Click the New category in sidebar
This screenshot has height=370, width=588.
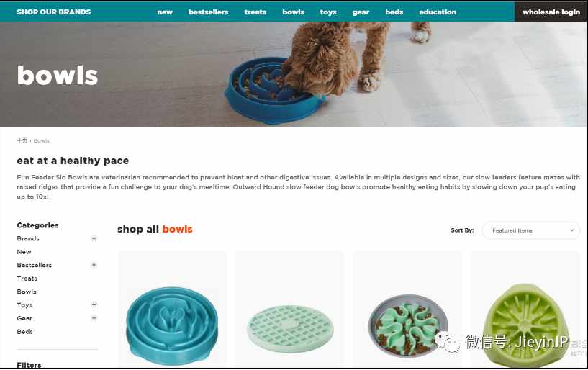click(x=24, y=252)
